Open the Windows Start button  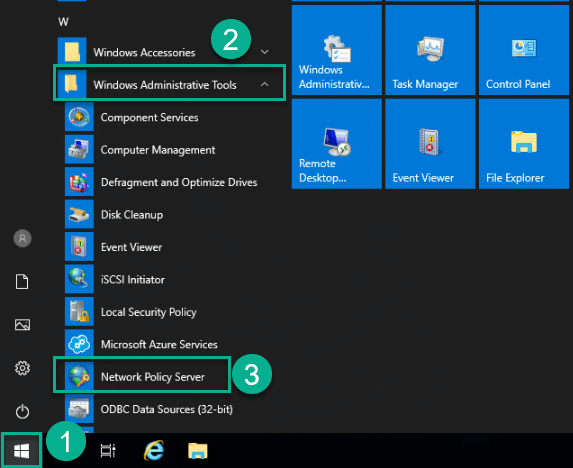click(21, 451)
